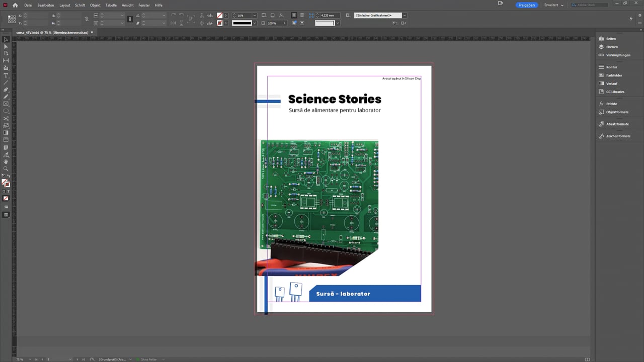Viewport: 644px width, 362px height.
Task: Select the Selection (black arrow) tool
Action: [x=6, y=40]
